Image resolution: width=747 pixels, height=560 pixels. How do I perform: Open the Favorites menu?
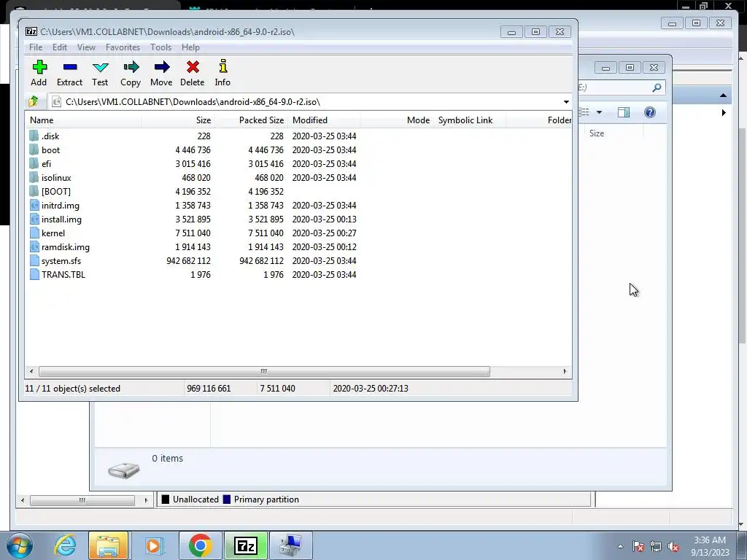[x=123, y=47]
